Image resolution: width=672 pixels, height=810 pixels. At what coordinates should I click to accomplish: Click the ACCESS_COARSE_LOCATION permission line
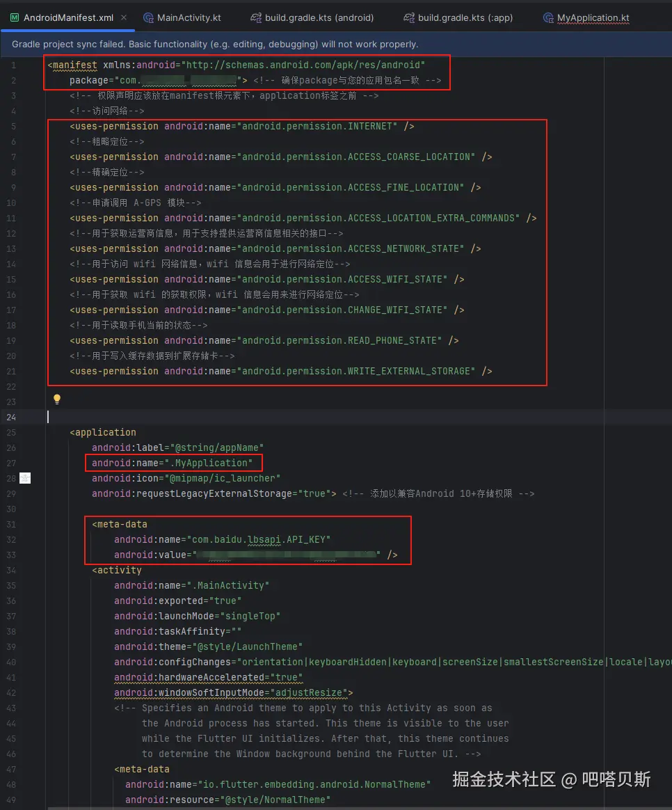click(280, 157)
